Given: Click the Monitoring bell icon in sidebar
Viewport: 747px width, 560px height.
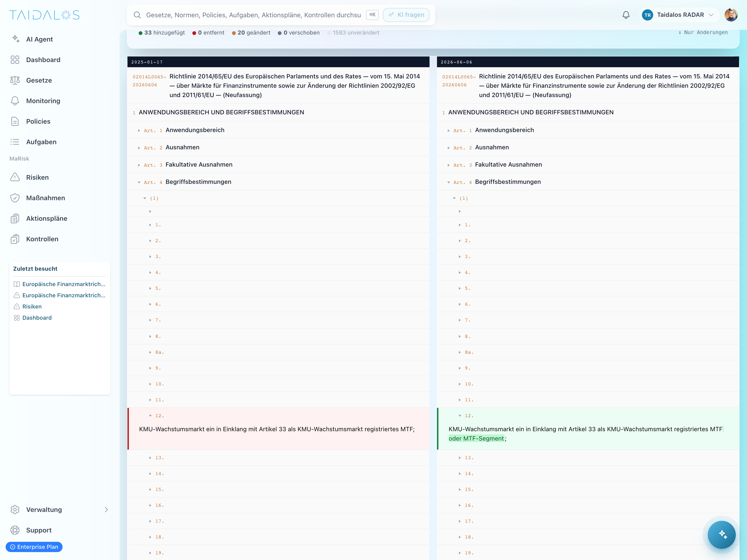Looking at the screenshot, I should [15, 101].
